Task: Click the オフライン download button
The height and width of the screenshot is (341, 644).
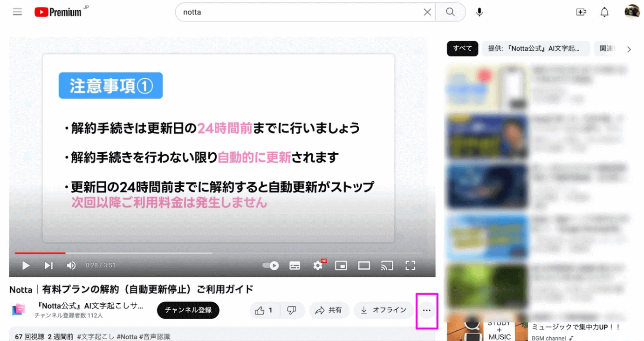Action: 384,310
